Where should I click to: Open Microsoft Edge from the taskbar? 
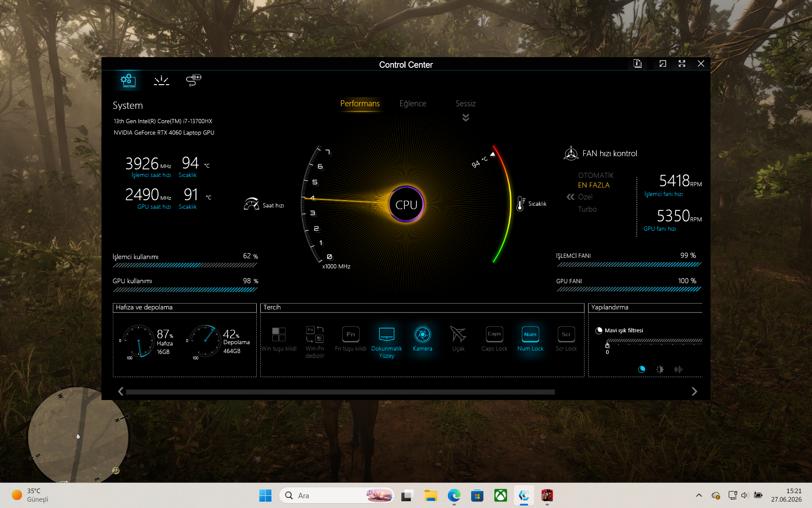tap(454, 495)
